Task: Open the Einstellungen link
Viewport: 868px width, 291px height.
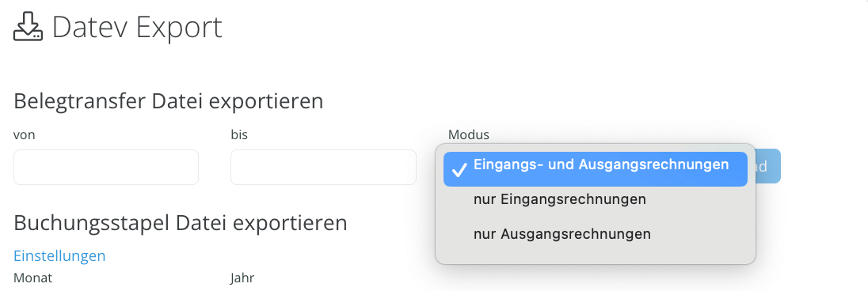Action: pyautogui.click(x=59, y=256)
